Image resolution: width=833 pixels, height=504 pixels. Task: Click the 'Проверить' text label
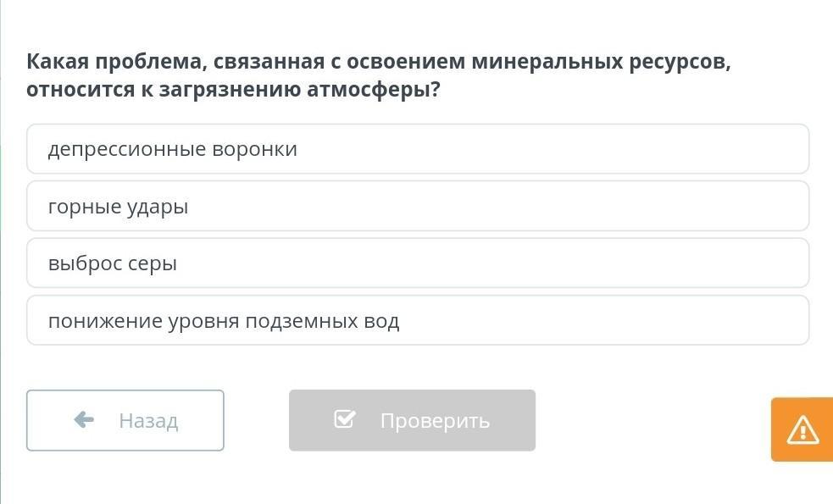(x=435, y=421)
